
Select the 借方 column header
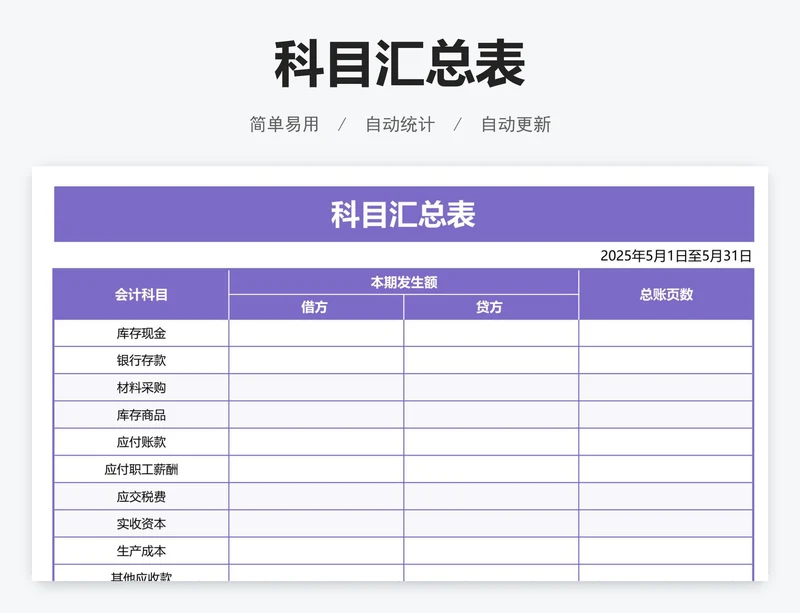[316, 307]
